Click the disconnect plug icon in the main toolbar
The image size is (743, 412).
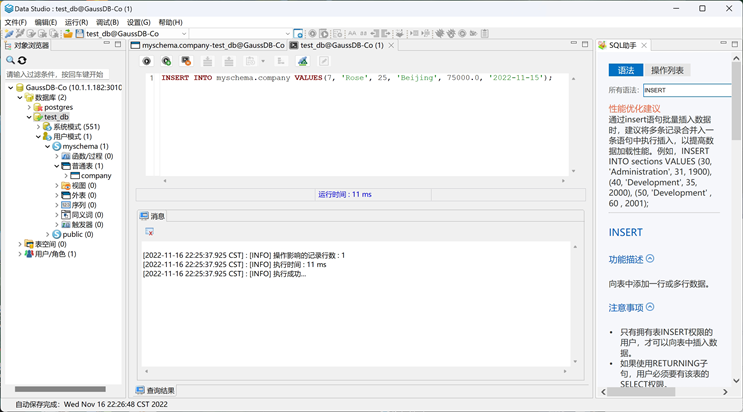click(20, 34)
